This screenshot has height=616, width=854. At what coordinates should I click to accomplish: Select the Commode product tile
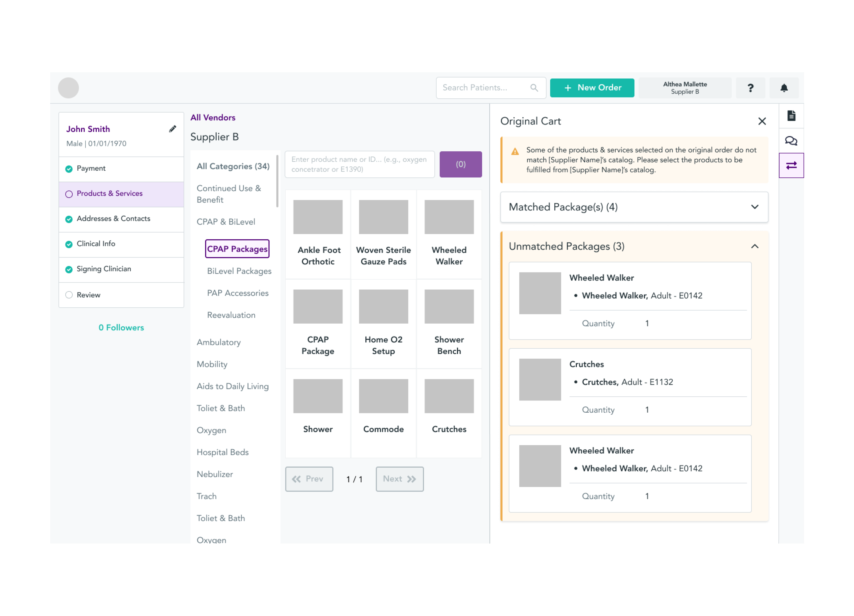point(383,413)
